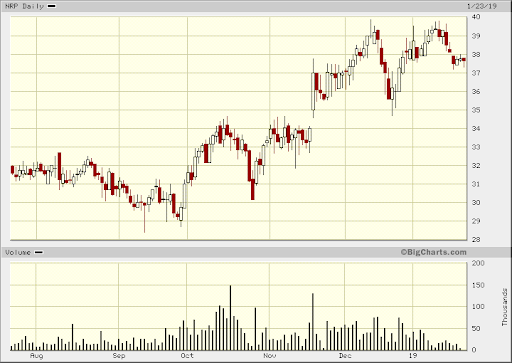
Task: Select the Oct month marker
Action: tap(187, 356)
